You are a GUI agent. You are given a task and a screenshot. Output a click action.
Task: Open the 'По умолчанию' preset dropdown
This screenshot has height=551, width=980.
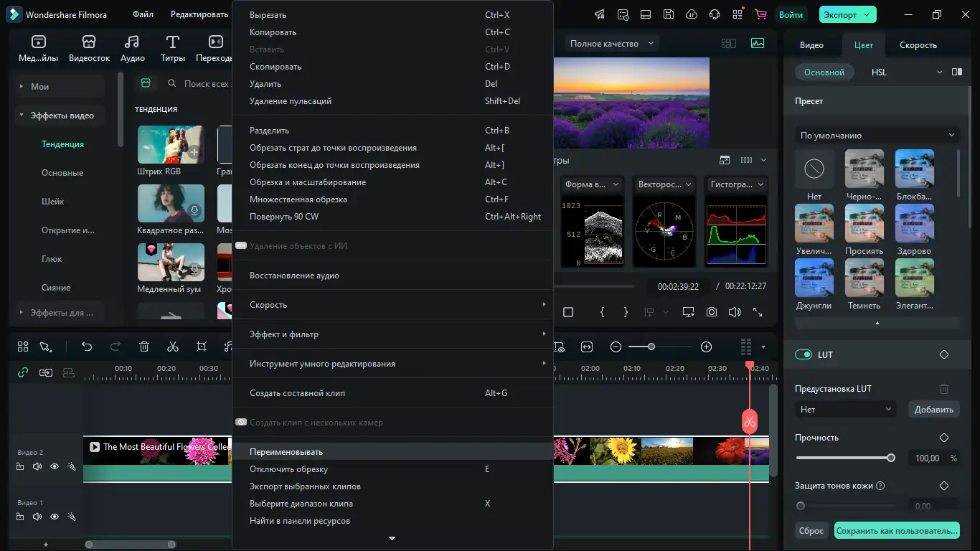click(877, 135)
